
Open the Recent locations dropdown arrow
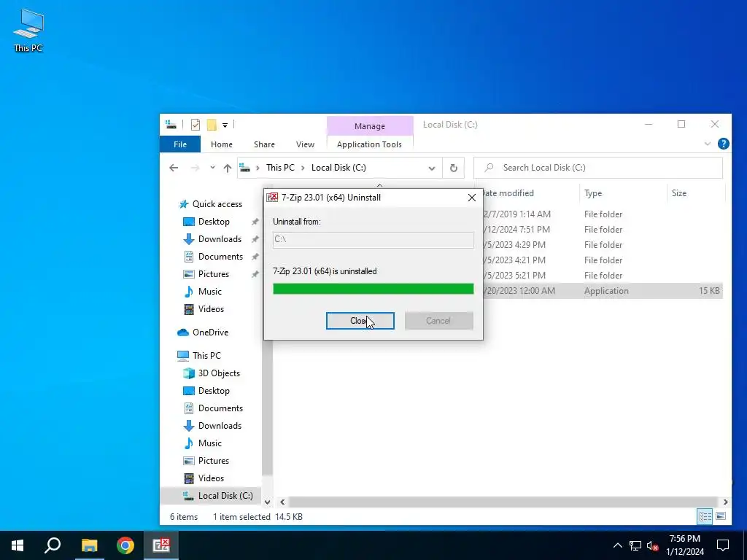(212, 168)
